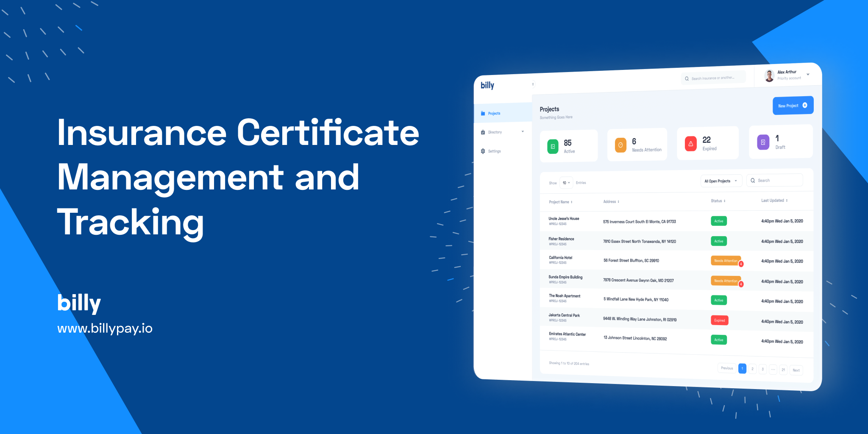This screenshot has width=868, height=434.
Task: Click the New Project button
Action: point(793,106)
